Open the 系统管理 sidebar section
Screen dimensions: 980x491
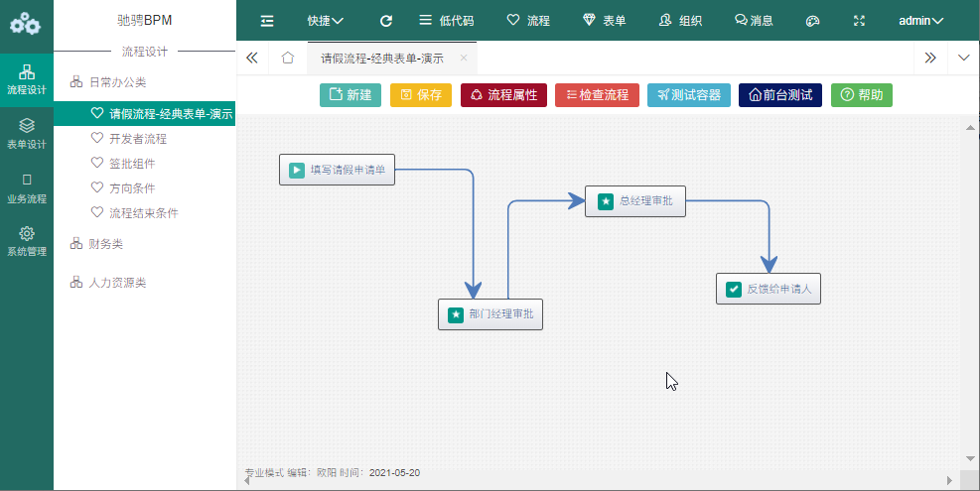(x=26, y=242)
